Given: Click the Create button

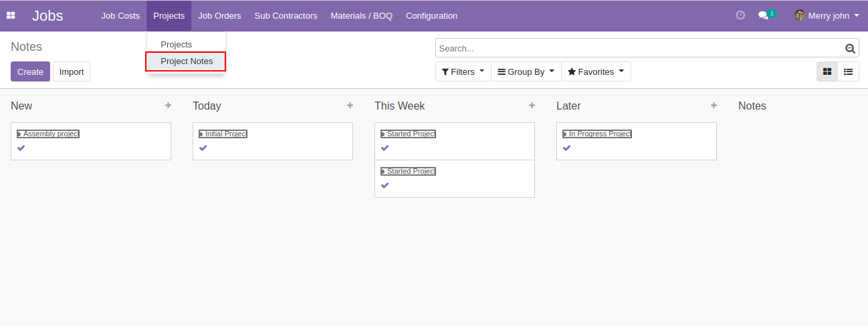Looking at the screenshot, I should tap(30, 71).
